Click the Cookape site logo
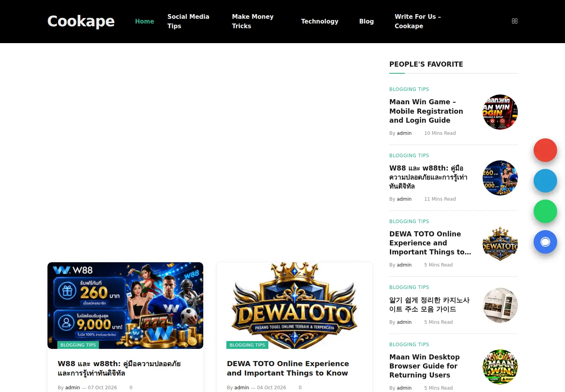 81,21
